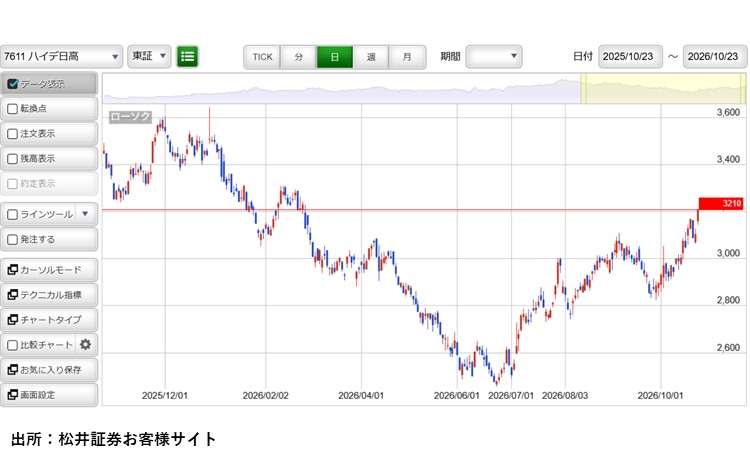Enable the ラインツール checkbox
Viewport: 750px width, 454px height.
(13, 214)
